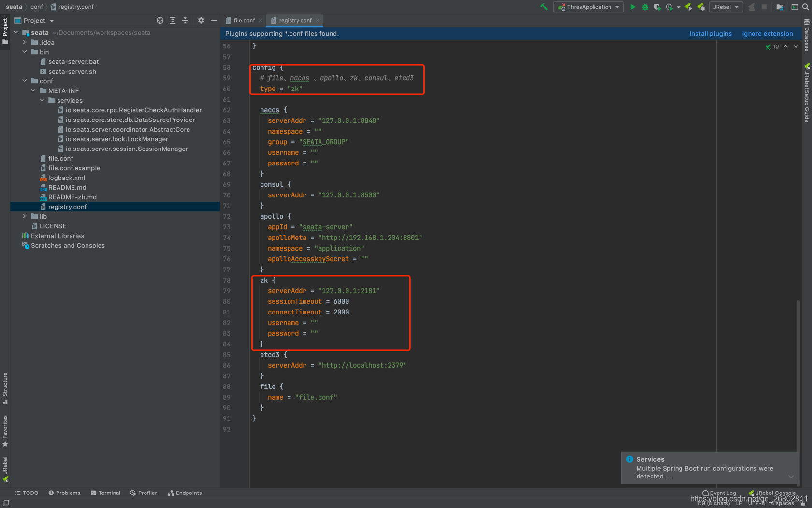Start debugging with the green bug icon
Screen dimensions: 812x508
[645, 7]
